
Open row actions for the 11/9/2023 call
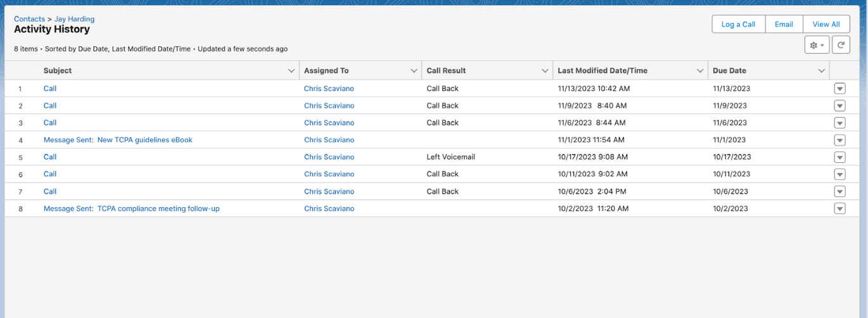click(x=839, y=106)
